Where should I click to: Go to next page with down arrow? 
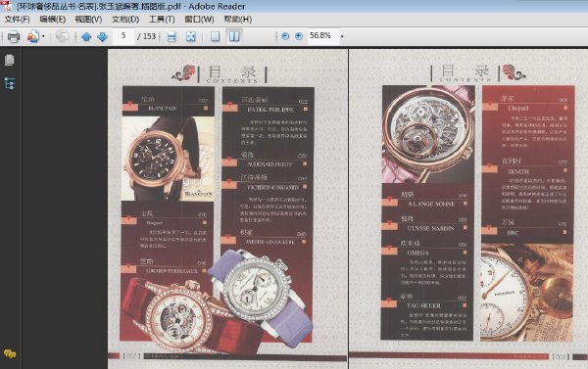click(x=102, y=37)
